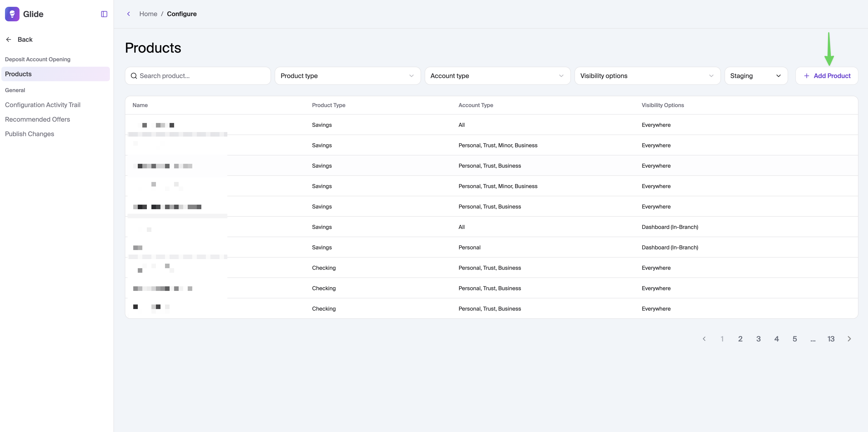The height and width of the screenshot is (432, 868).
Task: Open the Visibility options dropdown
Action: point(647,76)
